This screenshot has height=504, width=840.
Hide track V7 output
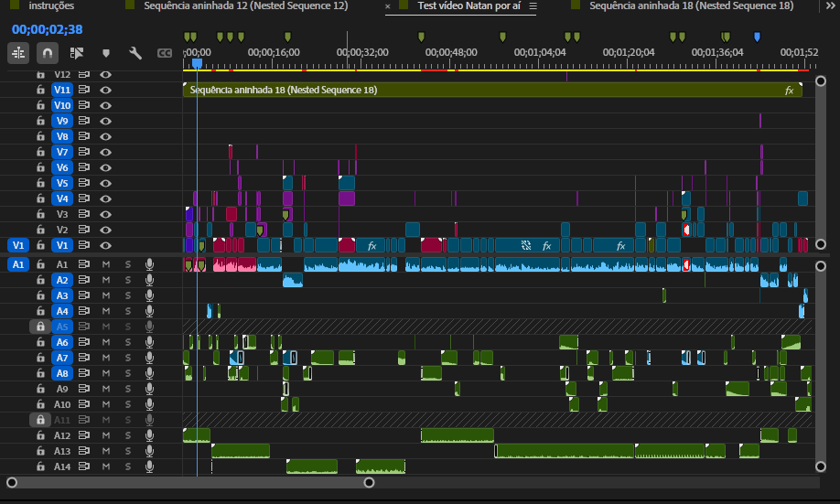106,152
